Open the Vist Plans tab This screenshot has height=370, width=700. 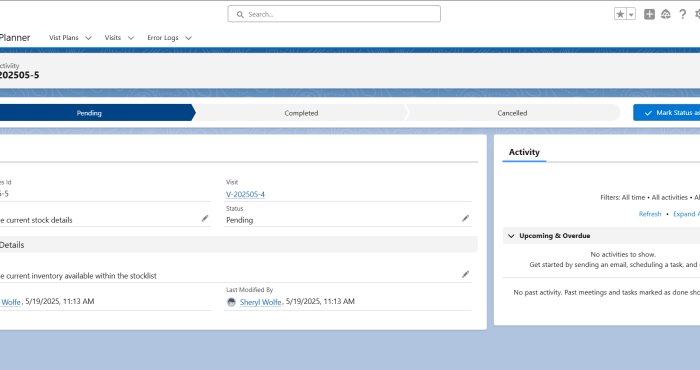click(63, 38)
